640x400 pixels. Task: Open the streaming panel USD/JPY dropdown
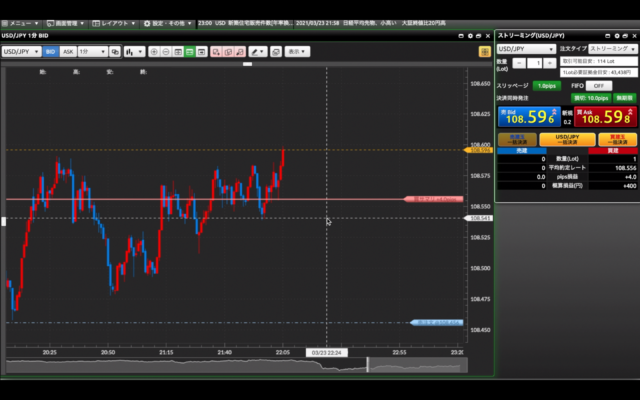(526, 49)
